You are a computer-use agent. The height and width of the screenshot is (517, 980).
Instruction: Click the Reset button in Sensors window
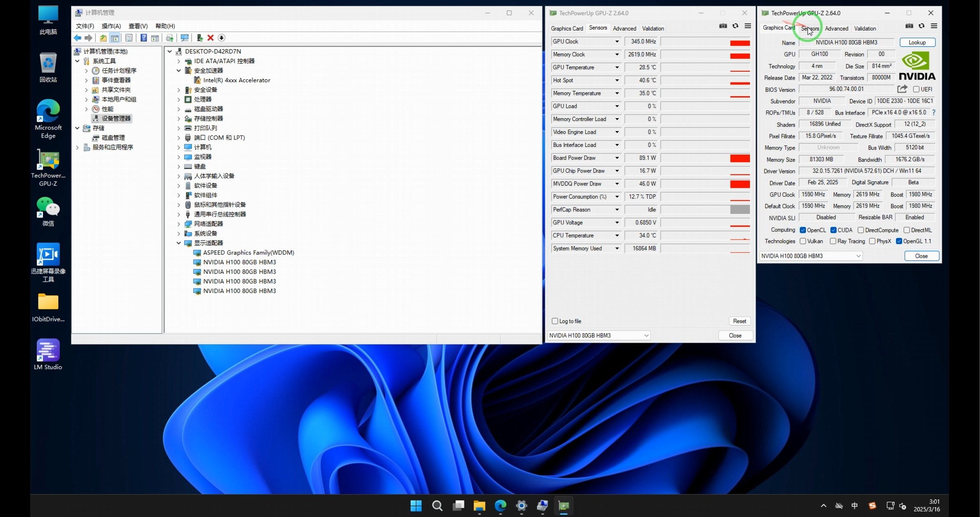click(739, 321)
